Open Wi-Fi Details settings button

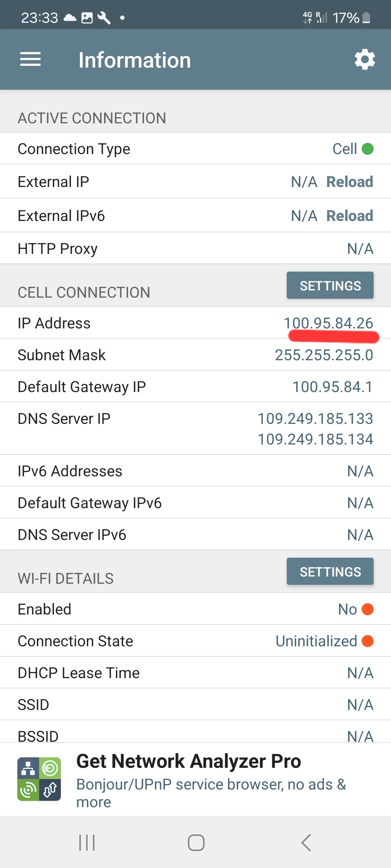click(x=330, y=571)
